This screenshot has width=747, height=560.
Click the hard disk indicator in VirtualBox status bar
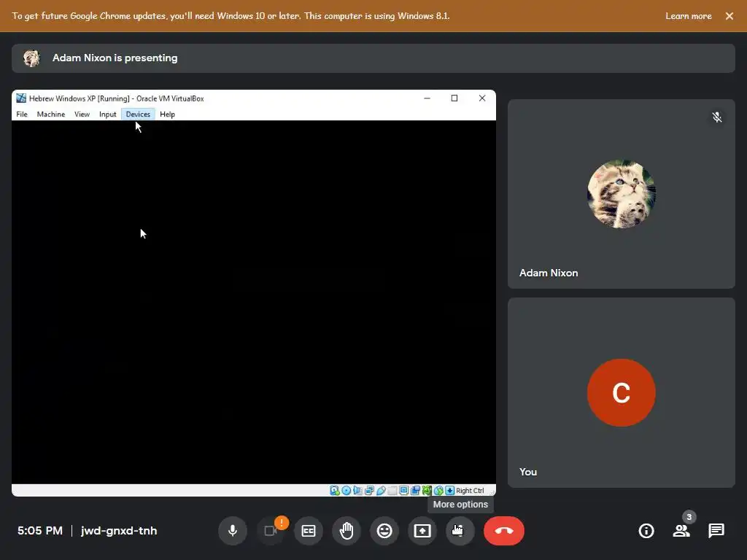click(334, 491)
